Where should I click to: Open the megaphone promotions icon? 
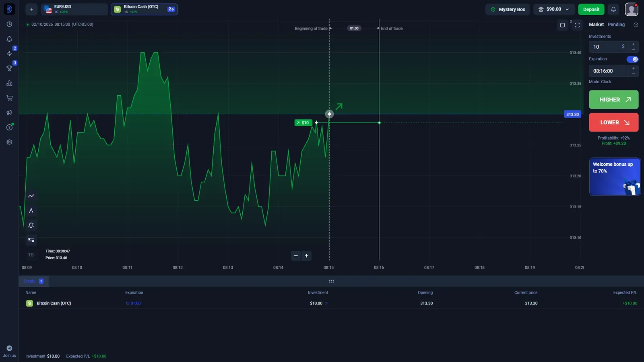[x=9, y=113]
